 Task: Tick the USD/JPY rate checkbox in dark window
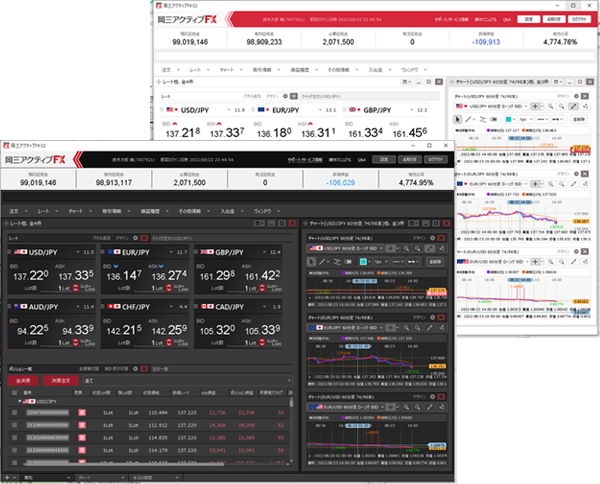click(10, 252)
